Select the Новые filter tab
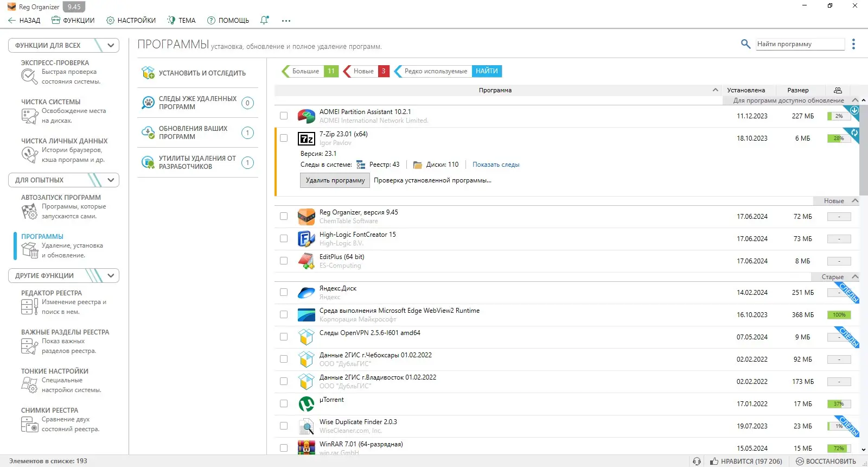 [x=367, y=71]
